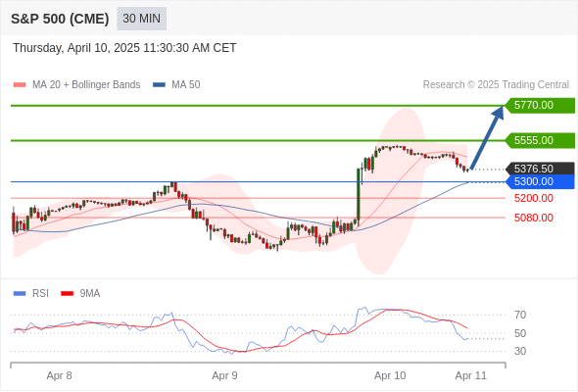Click the Apr 10 date marker

coord(390,375)
